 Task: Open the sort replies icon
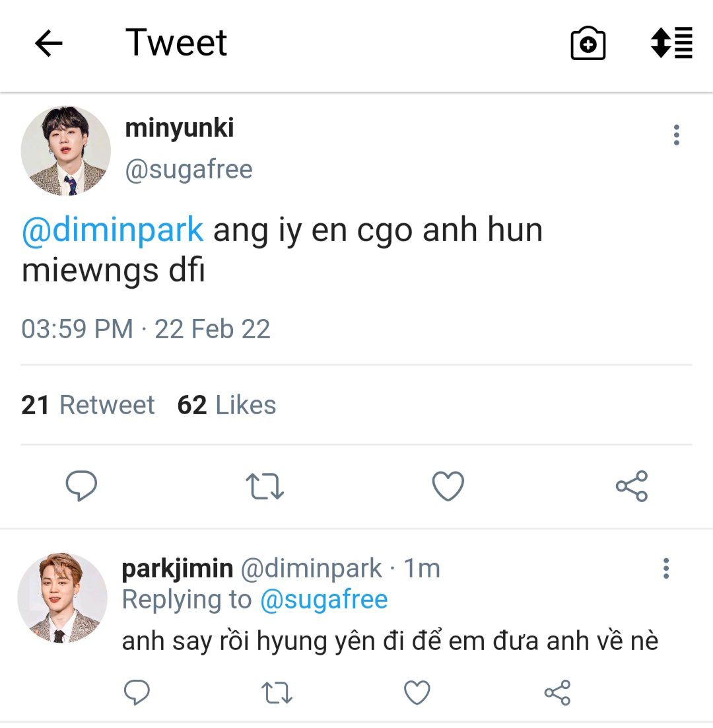(671, 42)
